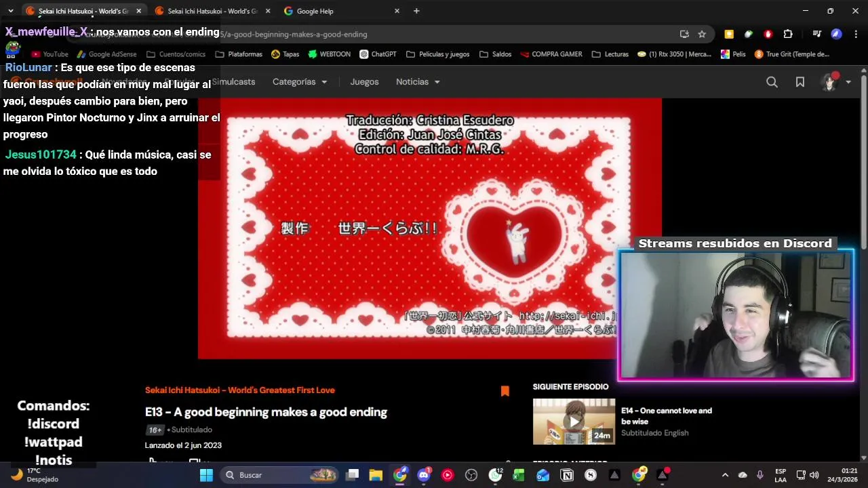Open the red shield extension icon
Screen dimensions: 868x488
tap(768, 34)
